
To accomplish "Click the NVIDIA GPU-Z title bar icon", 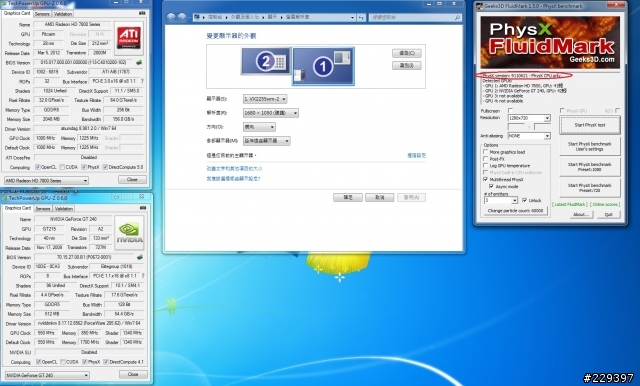I will tap(5, 198).
